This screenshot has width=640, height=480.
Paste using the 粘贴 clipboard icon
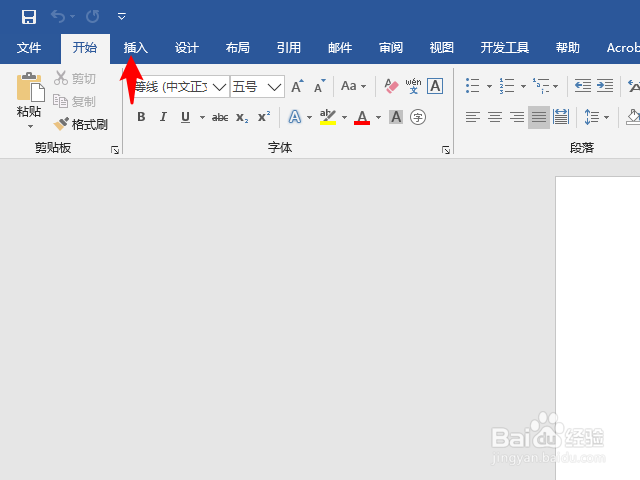click(x=30, y=87)
